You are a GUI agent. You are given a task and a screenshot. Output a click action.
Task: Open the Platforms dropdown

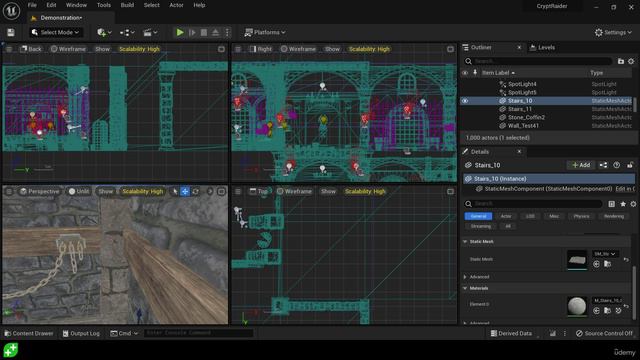coord(265,32)
